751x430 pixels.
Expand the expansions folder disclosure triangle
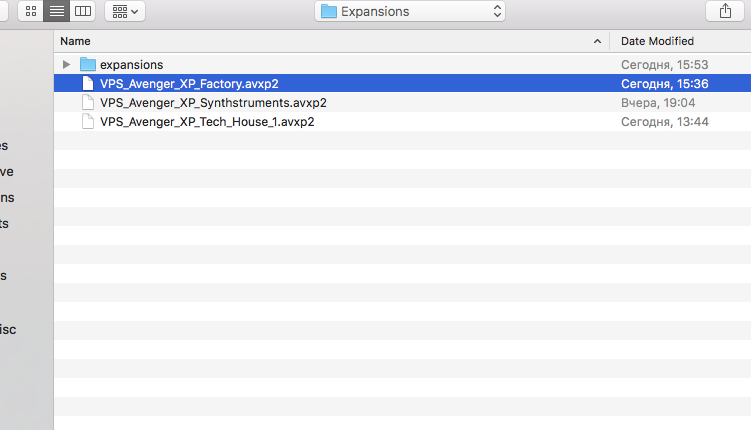pyautogui.click(x=67, y=64)
